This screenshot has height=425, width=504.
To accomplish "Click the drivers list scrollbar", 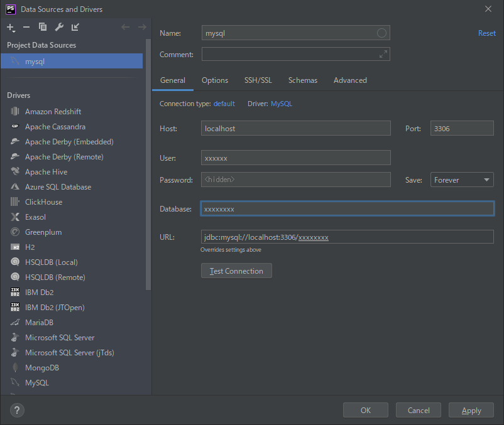I will pyautogui.click(x=148, y=164).
